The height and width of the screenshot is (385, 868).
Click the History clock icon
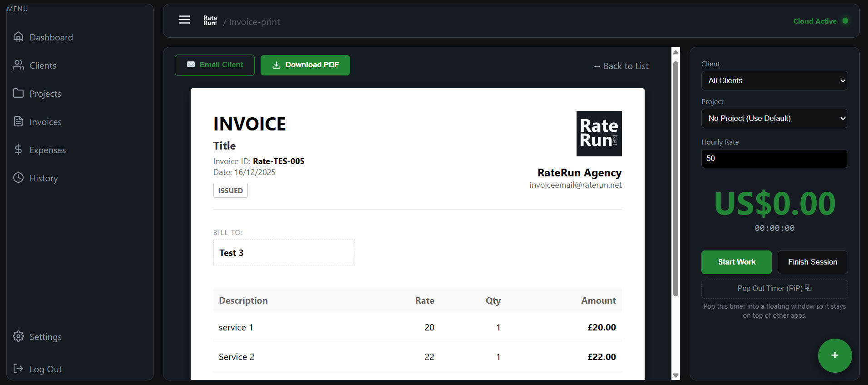click(x=18, y=178)
